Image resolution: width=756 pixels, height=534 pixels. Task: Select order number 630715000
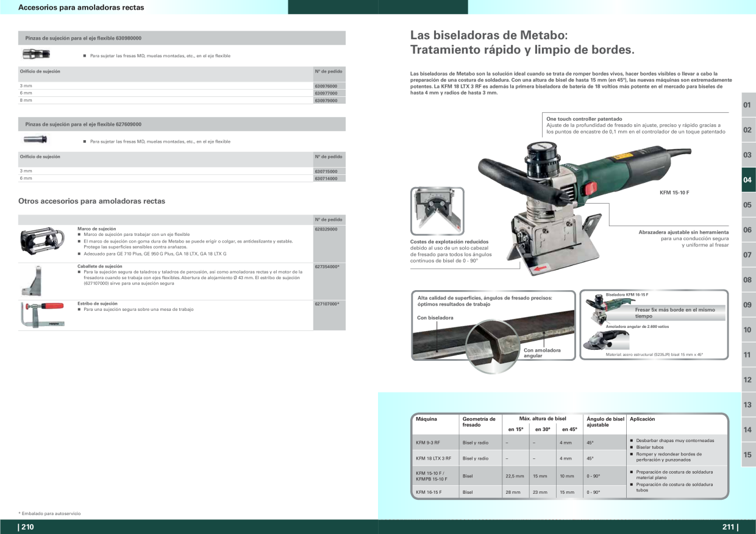326,171
